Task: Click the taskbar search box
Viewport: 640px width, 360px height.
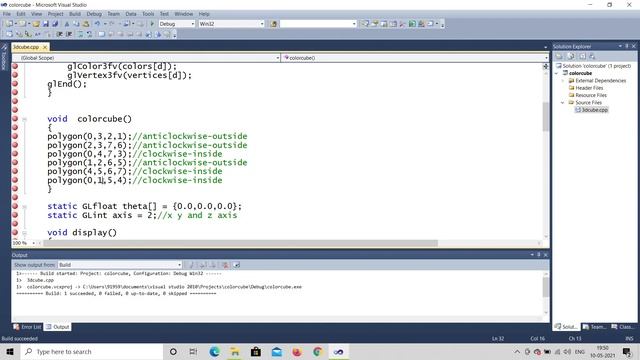Action: click(x=91, y=351)
